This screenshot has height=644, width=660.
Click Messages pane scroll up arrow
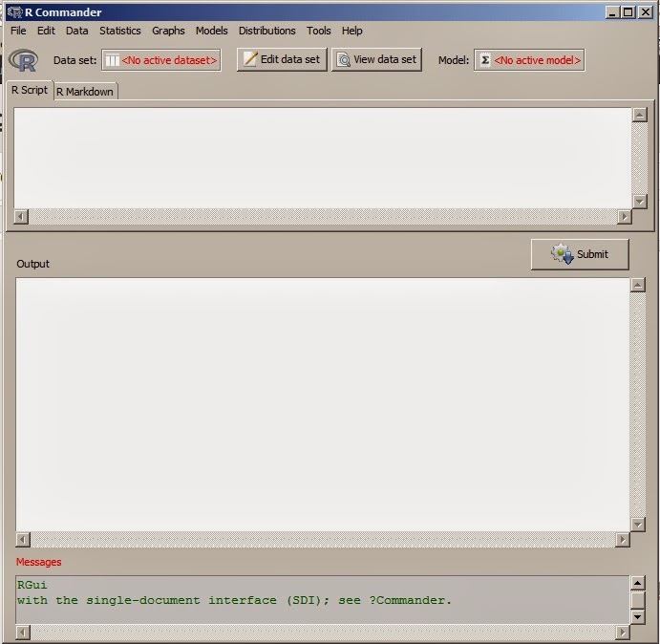pyautogui.click(x=638, y=583)
